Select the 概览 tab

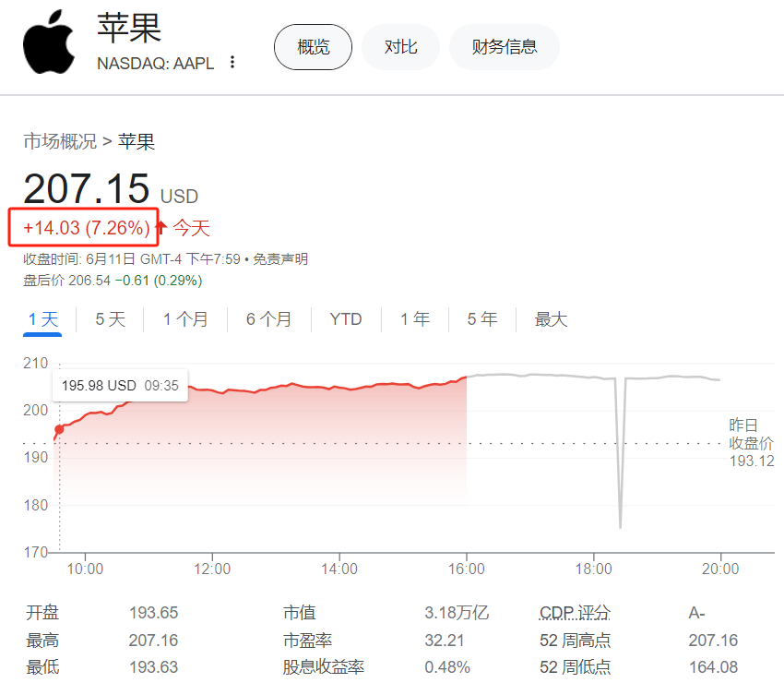tap(313, 47)
